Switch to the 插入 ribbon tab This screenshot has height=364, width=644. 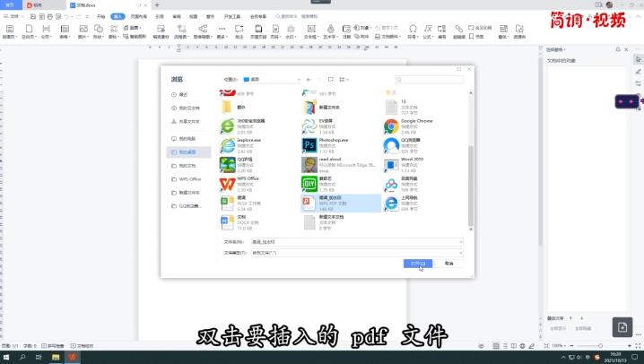117,16
